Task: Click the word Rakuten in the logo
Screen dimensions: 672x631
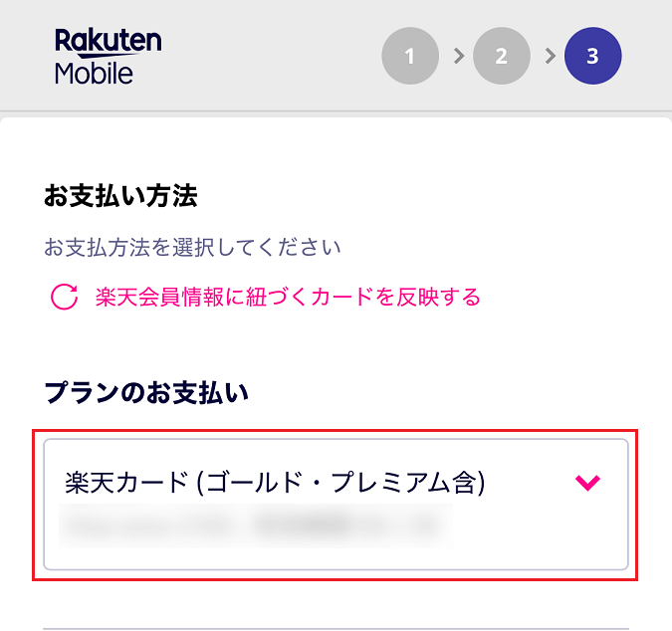Action: tap(108, 42)
